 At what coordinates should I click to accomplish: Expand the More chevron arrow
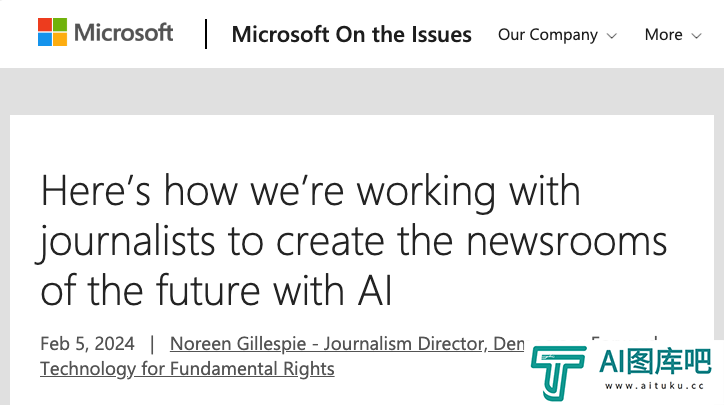coord(696,36)
